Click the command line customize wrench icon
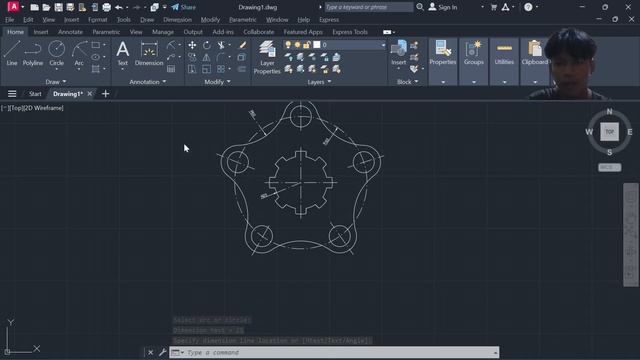Screen dimensions: 640x360 pos(162,352)
